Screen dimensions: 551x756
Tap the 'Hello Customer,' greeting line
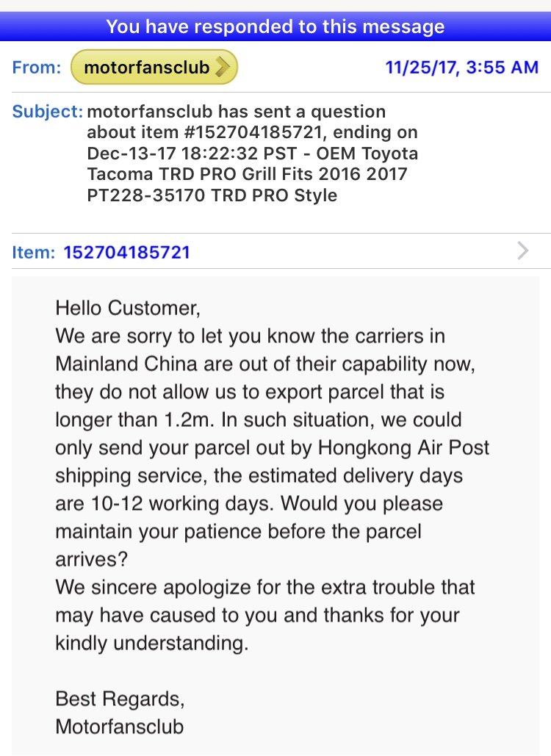click(x=128, y=308)
